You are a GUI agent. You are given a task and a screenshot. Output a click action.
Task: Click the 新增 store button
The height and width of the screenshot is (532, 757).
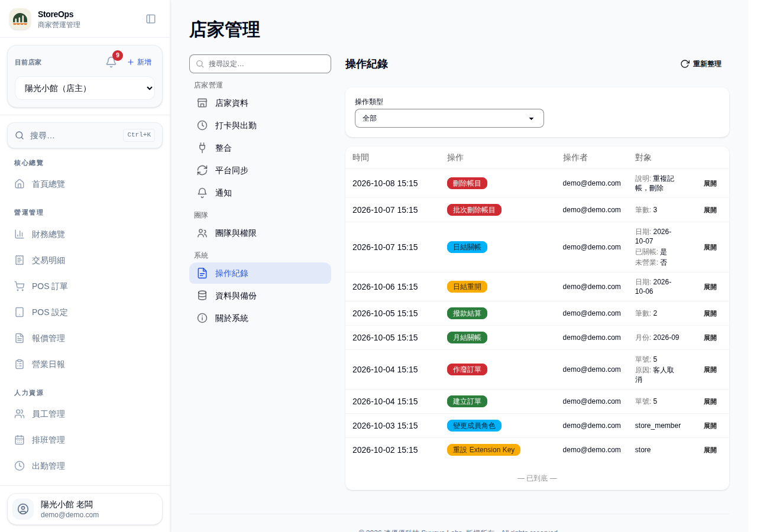tap(139, 62)
